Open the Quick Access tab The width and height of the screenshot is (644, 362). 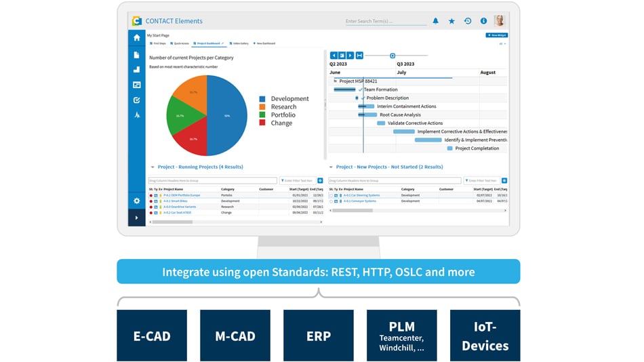(x=178, y=43)
